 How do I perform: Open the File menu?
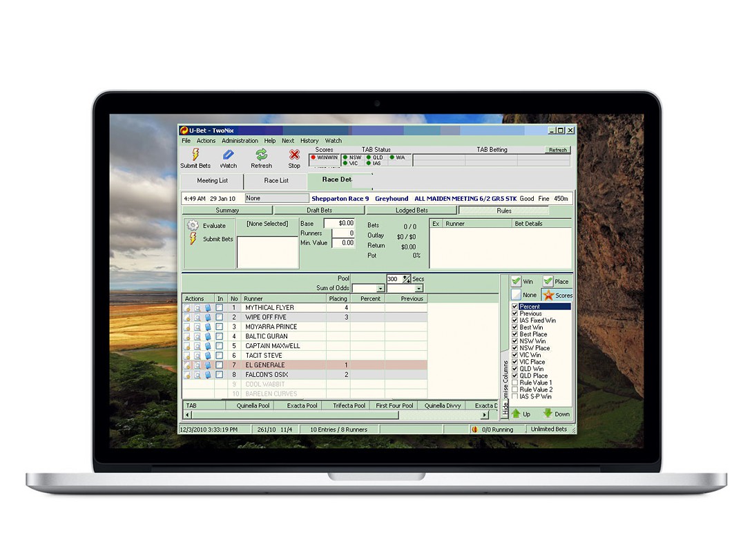[x=186, y=140]
